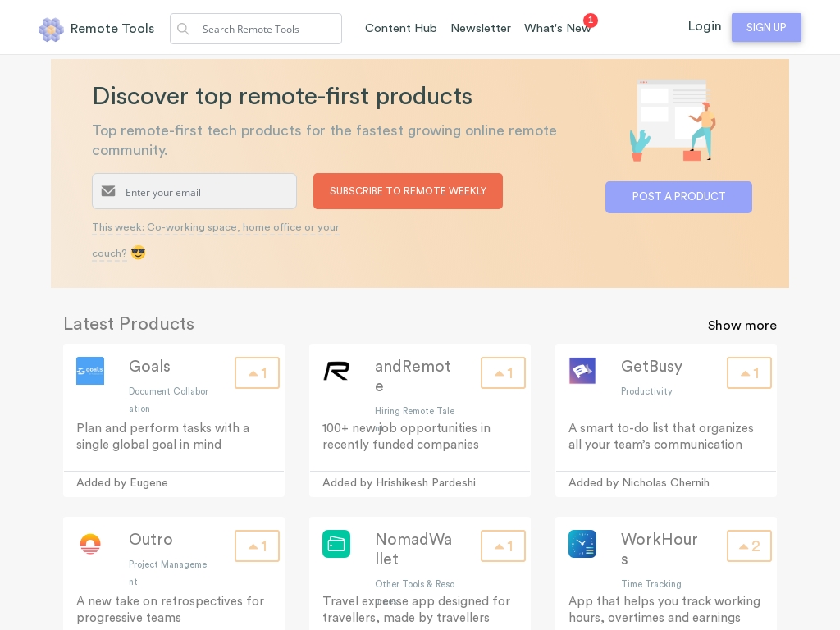Viewport: 840px width, 630px height.
Task: Expand Latest Products with Show more
Action: click(742, 326)
